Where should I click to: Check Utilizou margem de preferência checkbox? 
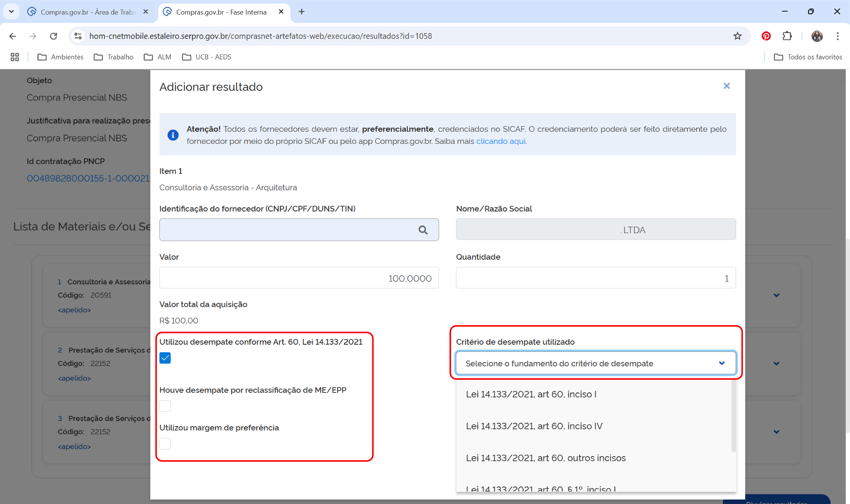165,444
